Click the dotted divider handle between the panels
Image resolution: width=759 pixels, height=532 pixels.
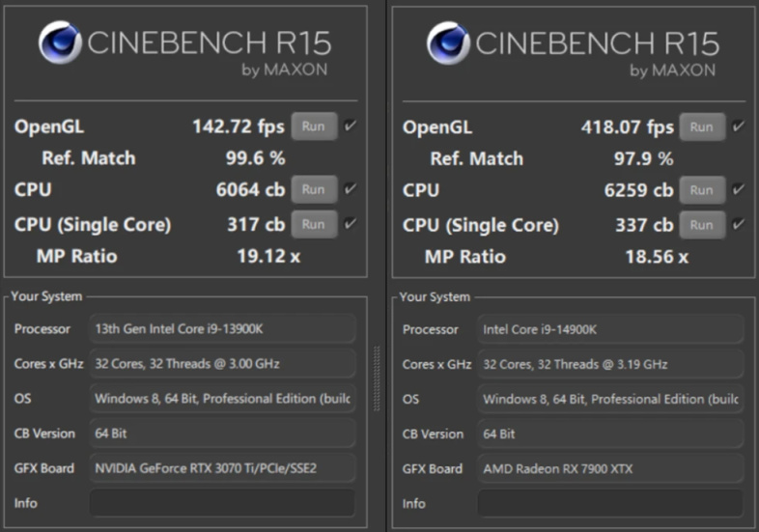(378, 365)
